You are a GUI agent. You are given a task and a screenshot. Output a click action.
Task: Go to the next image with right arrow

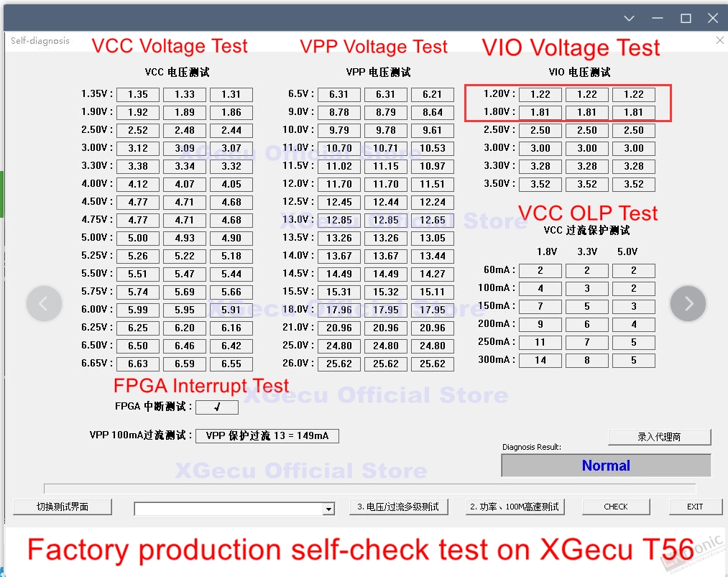point(688,303)
